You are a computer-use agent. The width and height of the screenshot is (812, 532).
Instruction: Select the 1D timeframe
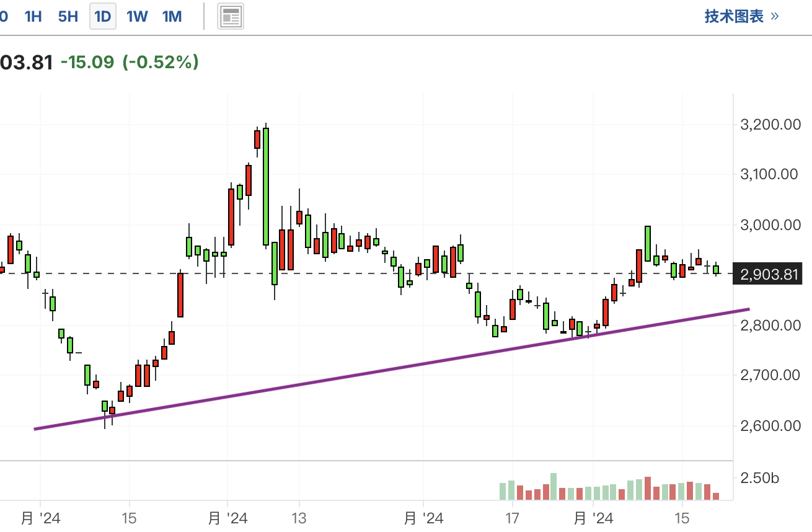[x=103, y=17]
